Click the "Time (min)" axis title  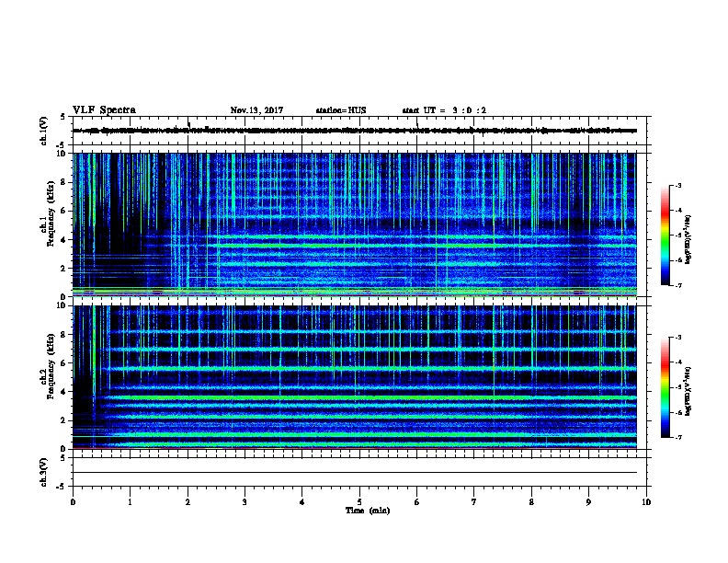click(x=368, y=511)
